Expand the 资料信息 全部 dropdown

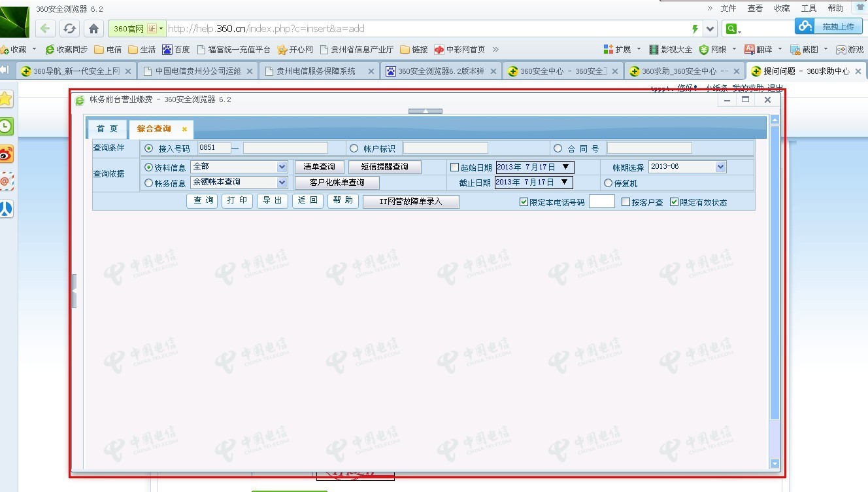coord(281,167)
